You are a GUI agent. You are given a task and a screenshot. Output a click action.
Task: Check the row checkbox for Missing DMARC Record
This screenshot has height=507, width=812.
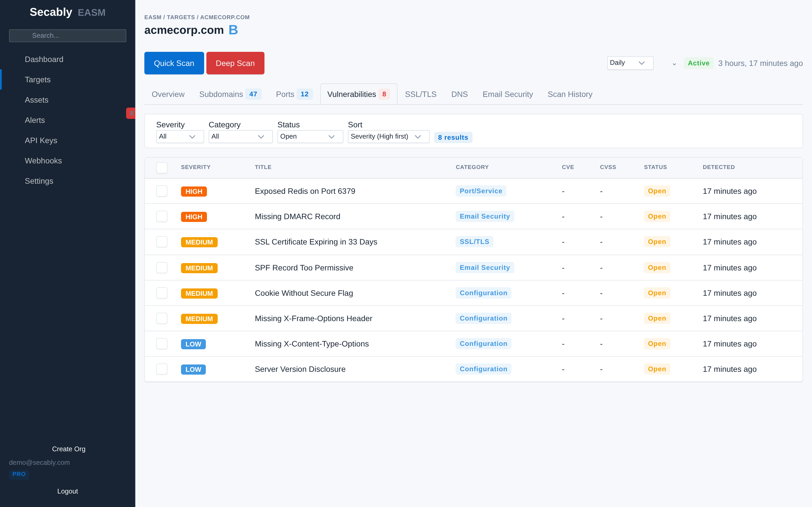click(x=162, y=216)
